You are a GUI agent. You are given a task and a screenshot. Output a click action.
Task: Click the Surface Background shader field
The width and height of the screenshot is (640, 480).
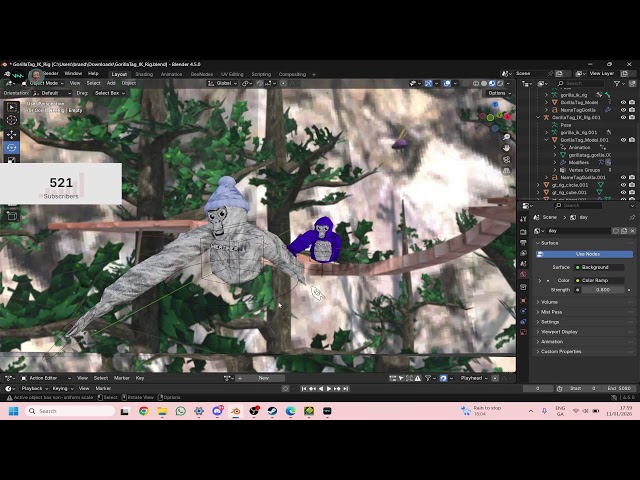(599, 267)
